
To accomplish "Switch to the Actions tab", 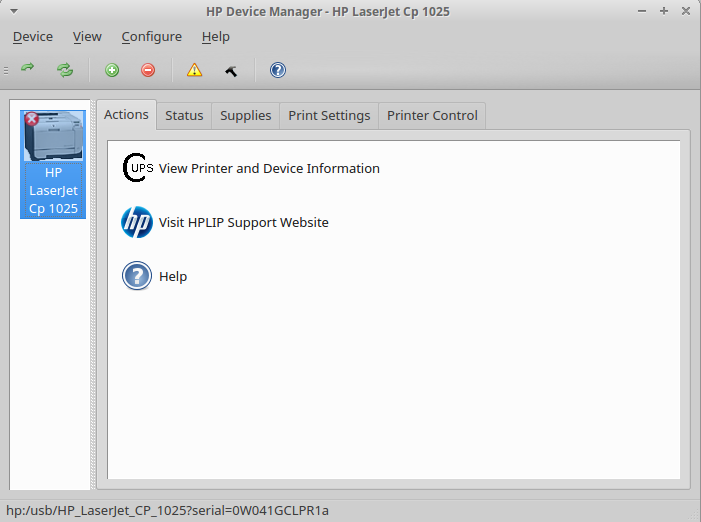I will coord(126,115).
